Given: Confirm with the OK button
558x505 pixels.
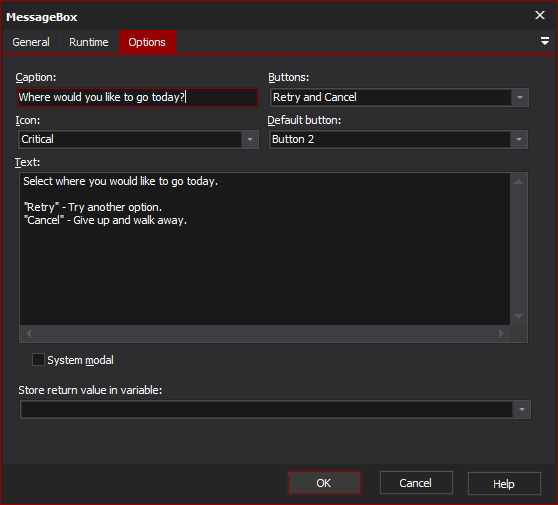Looking at the screenshot, I should [x=324, y=483].
